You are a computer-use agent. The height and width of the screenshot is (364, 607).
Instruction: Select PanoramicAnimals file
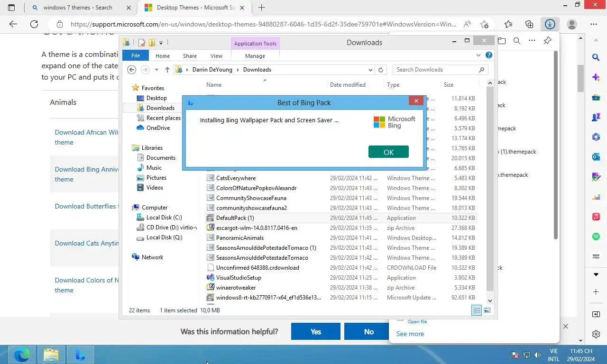pos(239,238)
